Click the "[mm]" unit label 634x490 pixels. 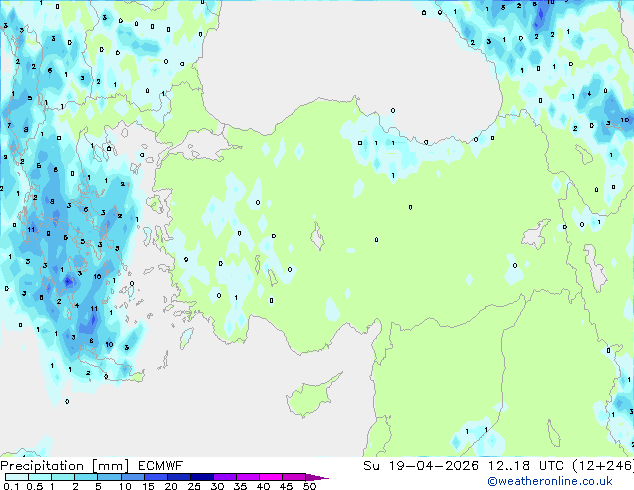(x=110, y=466)
